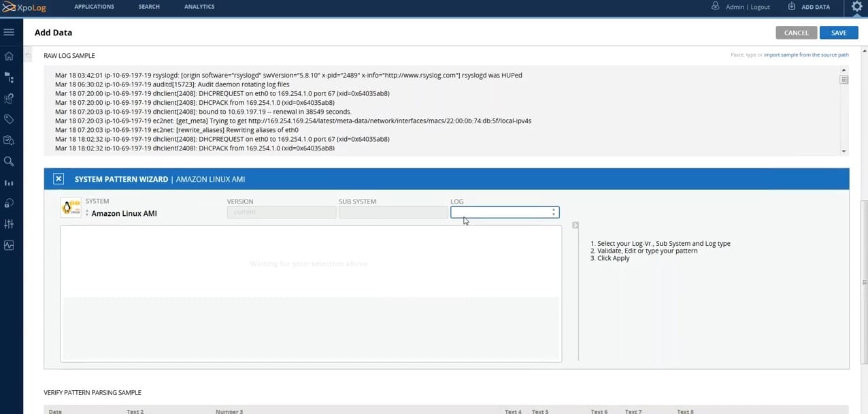Screen dimensions: 868x414
Task: Open the folders tree sidebar icon
Action: coord(9,77)
